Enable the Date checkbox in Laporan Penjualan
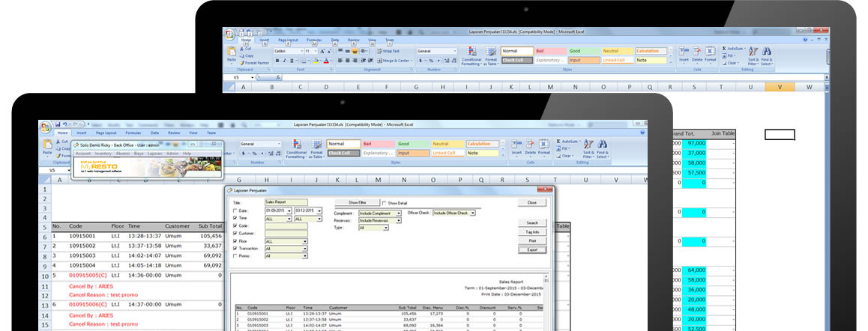Image resolution: width=868 pixels, height=331 pixels. [x=235, y=211]
